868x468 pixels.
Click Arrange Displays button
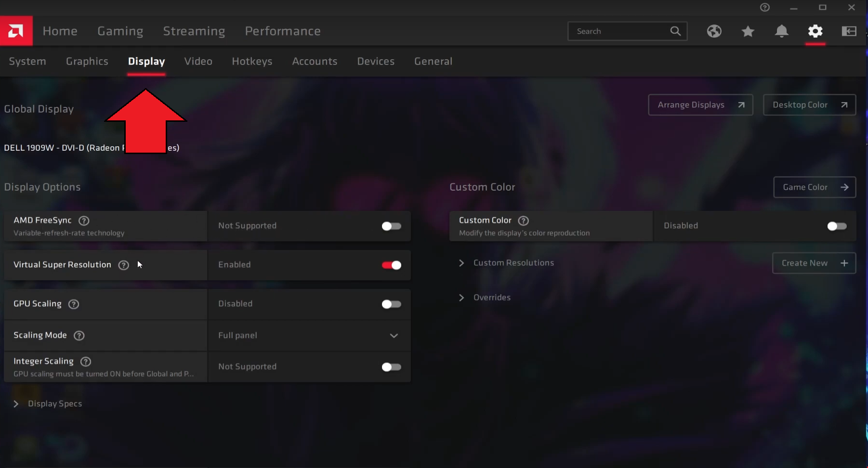[x=700, y=105]
